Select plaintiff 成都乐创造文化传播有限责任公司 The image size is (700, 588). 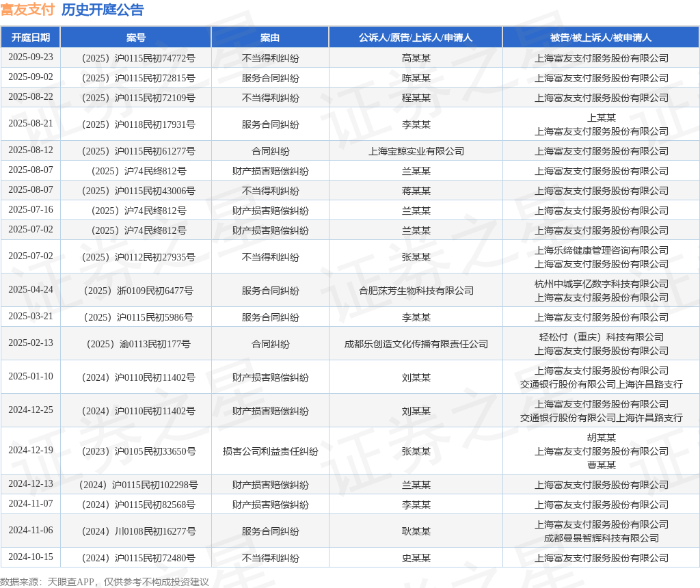416,344
